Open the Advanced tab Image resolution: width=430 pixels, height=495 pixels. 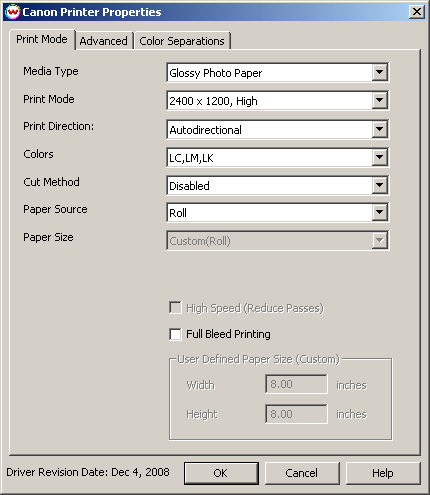(104, 41)
